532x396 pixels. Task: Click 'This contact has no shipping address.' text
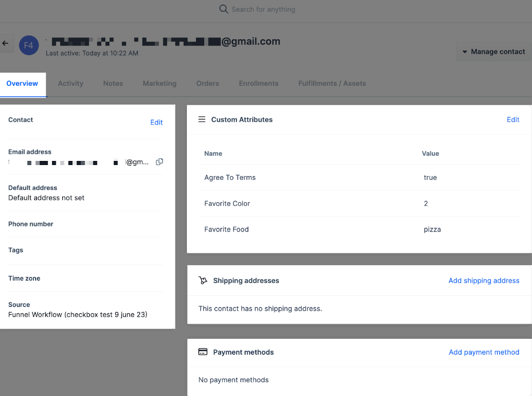click(260, 309)
